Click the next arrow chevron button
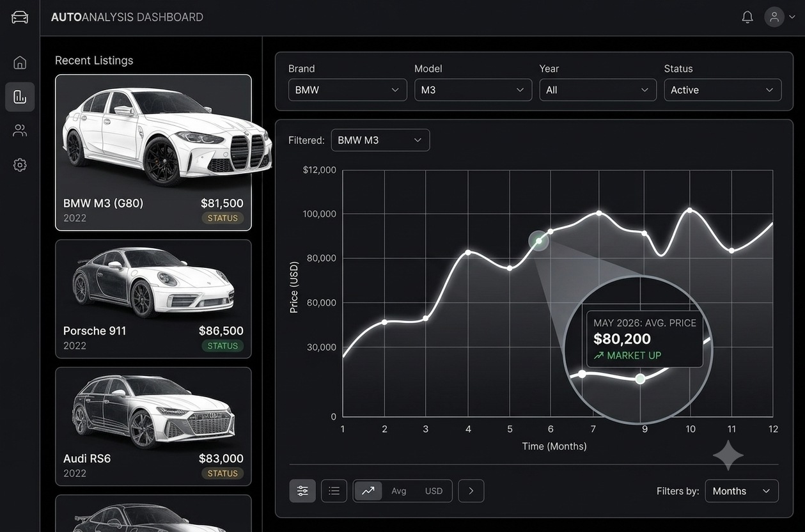Image resolution: width=805 pixels, height=532 pixels. coord(471,490)
